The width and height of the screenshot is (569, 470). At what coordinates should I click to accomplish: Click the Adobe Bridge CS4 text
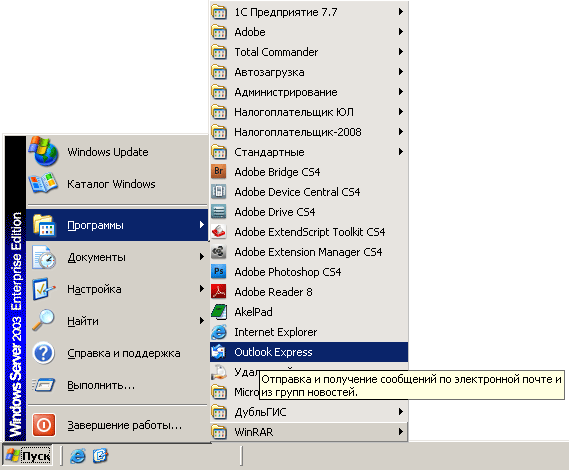coord(277,172)
